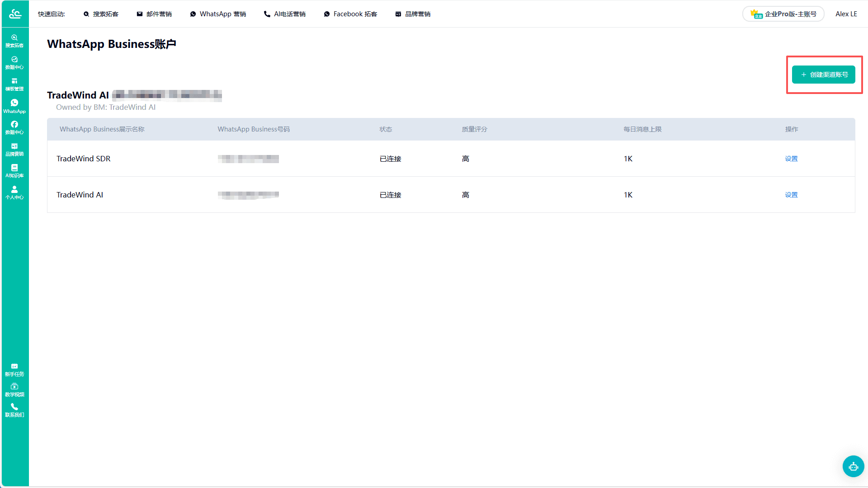The width and height of the screenshot is (868, 488).
Task: Click the 创建渠道账号 button
Action: click(x=823, y=75)
